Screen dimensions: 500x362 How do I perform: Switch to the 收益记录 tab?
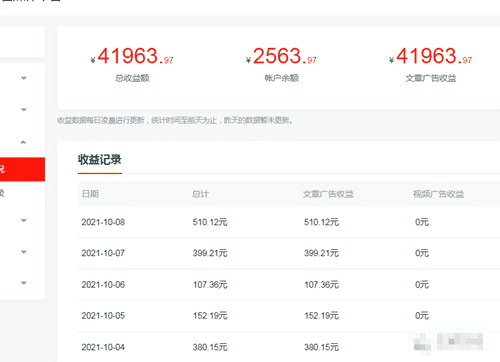[100, 160]
